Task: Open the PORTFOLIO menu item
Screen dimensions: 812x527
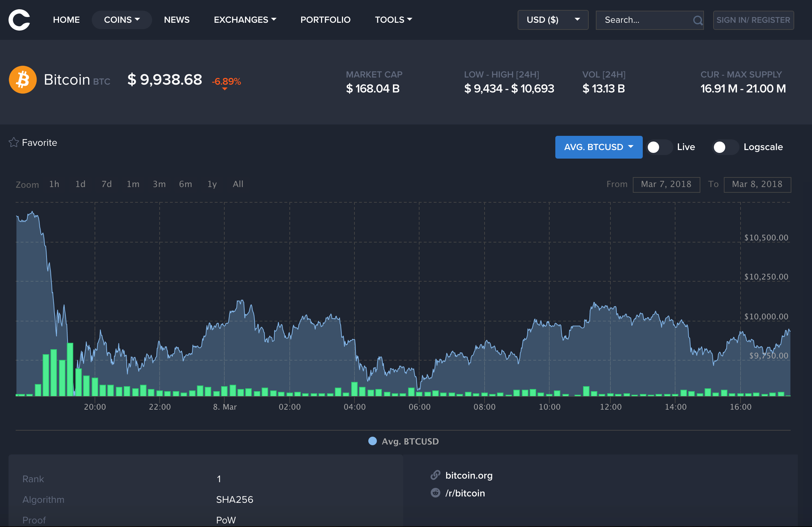Action: point(325,20)
